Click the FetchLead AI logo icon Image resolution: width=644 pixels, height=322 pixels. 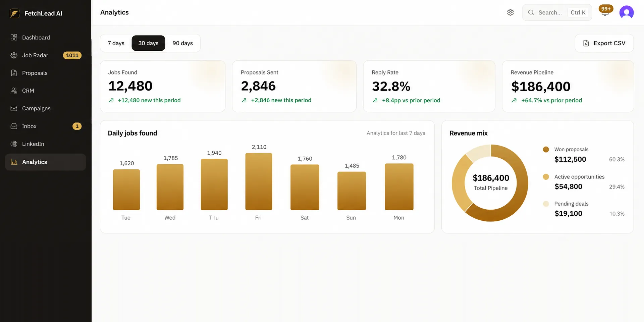click(x=14, y=13)
